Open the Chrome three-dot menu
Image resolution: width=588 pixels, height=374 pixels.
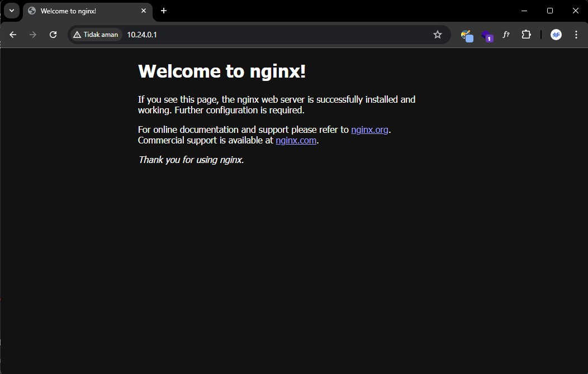point(576,35)
